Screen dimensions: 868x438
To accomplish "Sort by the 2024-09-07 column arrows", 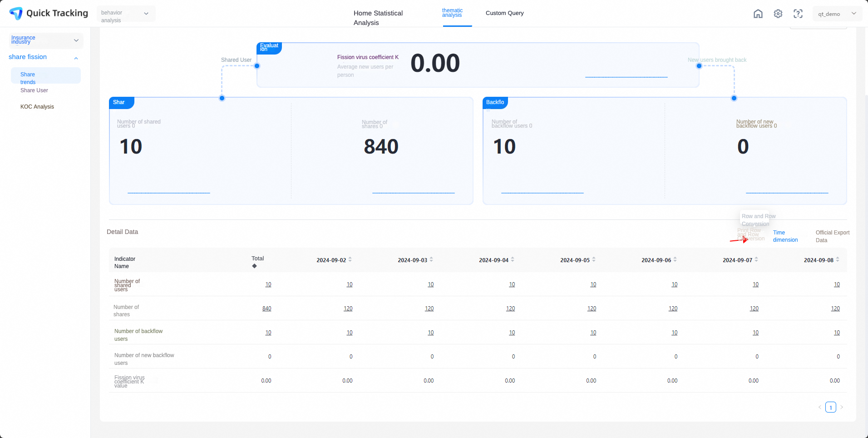I will pos(756,259).
